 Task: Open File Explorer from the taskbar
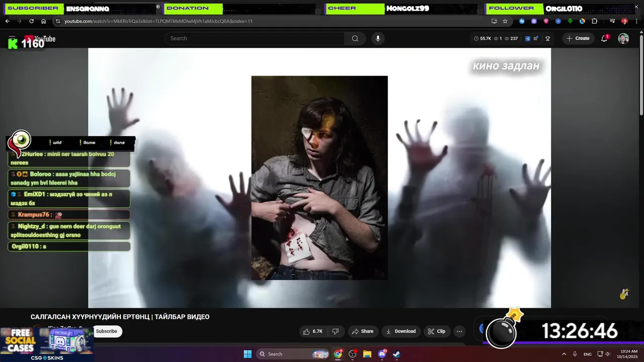pyautogui.click(x=367, y=354)
